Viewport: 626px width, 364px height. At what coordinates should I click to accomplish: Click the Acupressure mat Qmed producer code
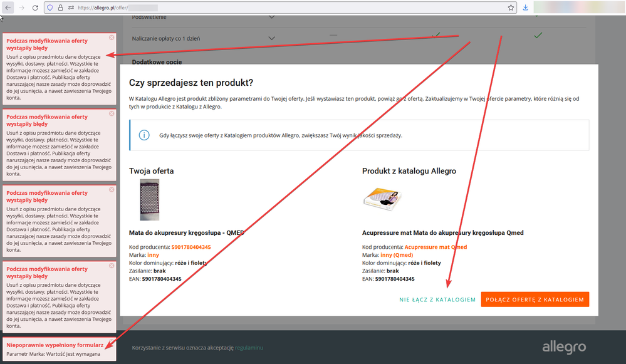click(436, 247)
